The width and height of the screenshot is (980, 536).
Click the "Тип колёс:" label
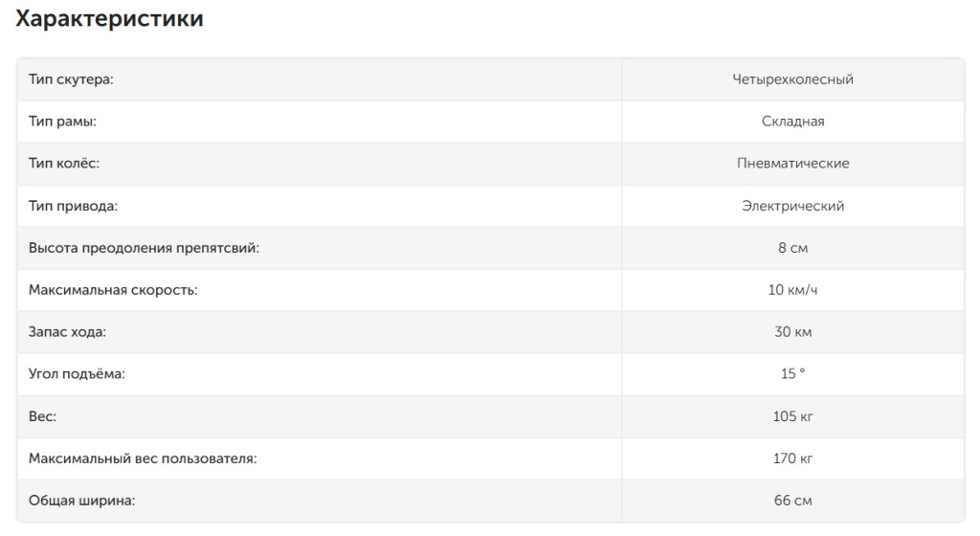point(64,164)
